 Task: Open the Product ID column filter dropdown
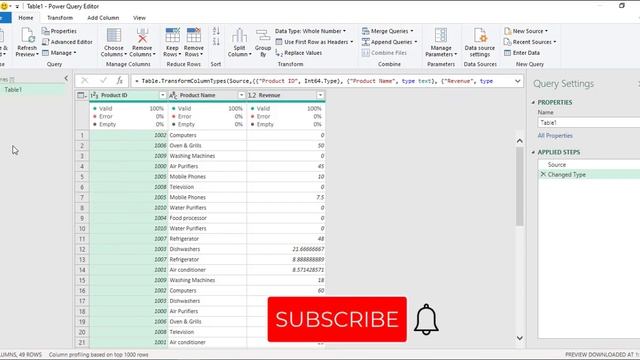pyautogui.click(x=162, y=95)
